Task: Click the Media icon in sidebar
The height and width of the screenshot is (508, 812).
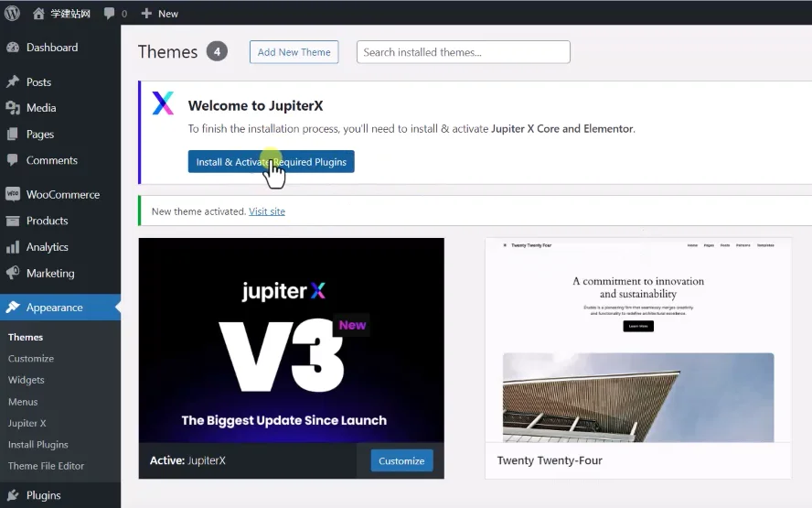Action: pyautogui.click(x=13, y=108)
